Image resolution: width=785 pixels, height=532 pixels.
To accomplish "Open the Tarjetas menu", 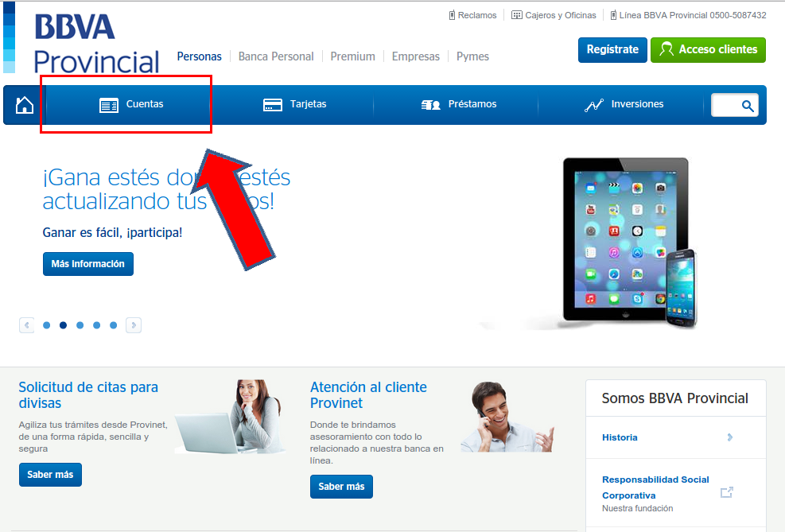I will (x=292, y=105).
